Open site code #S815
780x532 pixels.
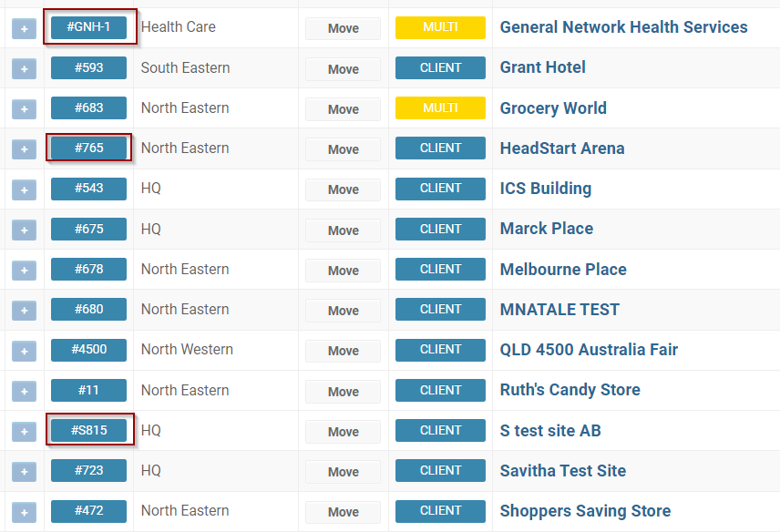click(x=88, y=431)
